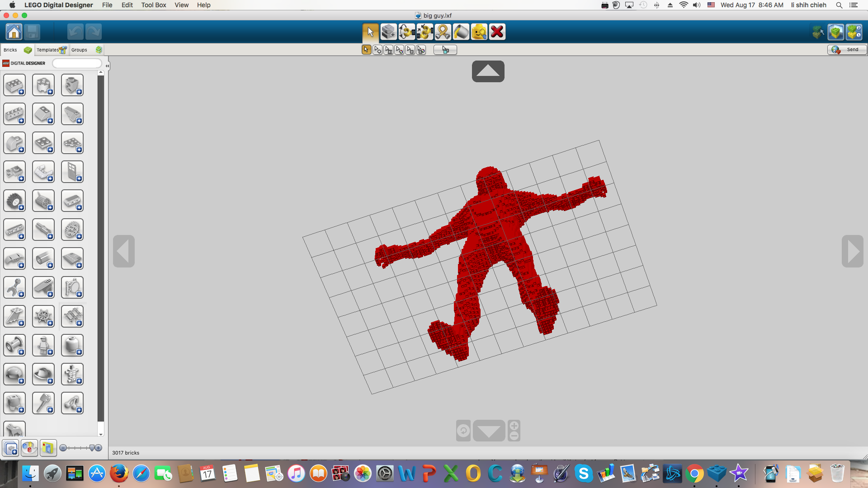Image resolution: width=868 pixels, height=488 pixels.
Task: Open Building Guide mode icon
Action: (854, 32)
